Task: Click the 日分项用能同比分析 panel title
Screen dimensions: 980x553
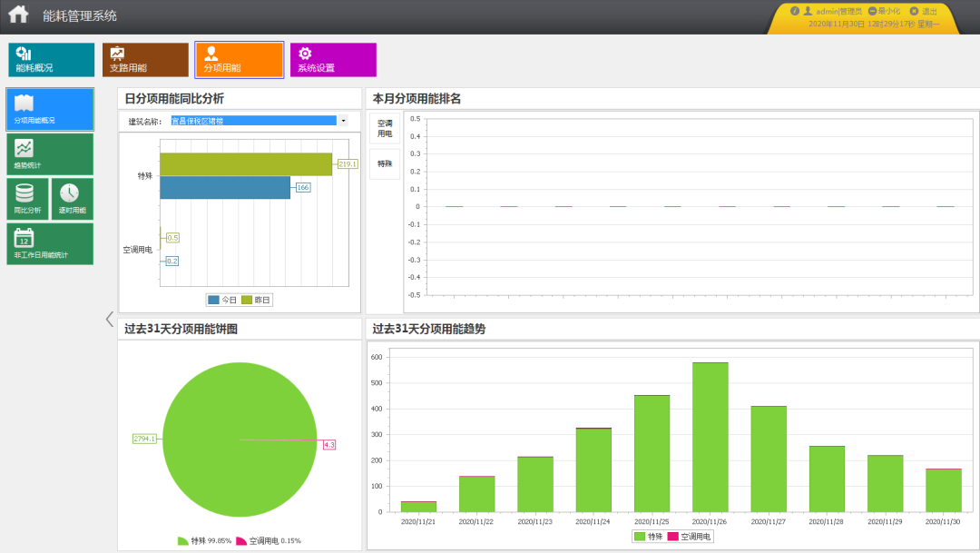Action: pos(174,99)
